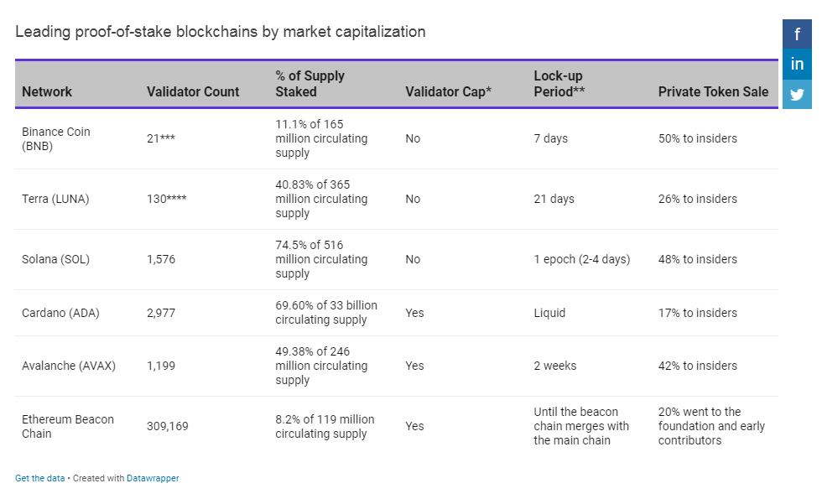822x504 pixels.
Task: Select the Solana (SOL) network cell
Action: point(55,259)
